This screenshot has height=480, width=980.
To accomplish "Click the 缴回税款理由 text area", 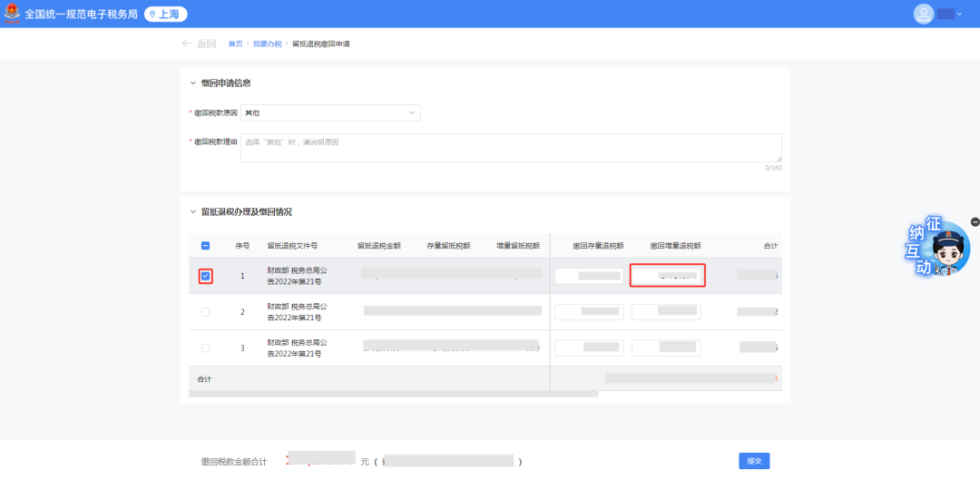I will coord(510,147).
